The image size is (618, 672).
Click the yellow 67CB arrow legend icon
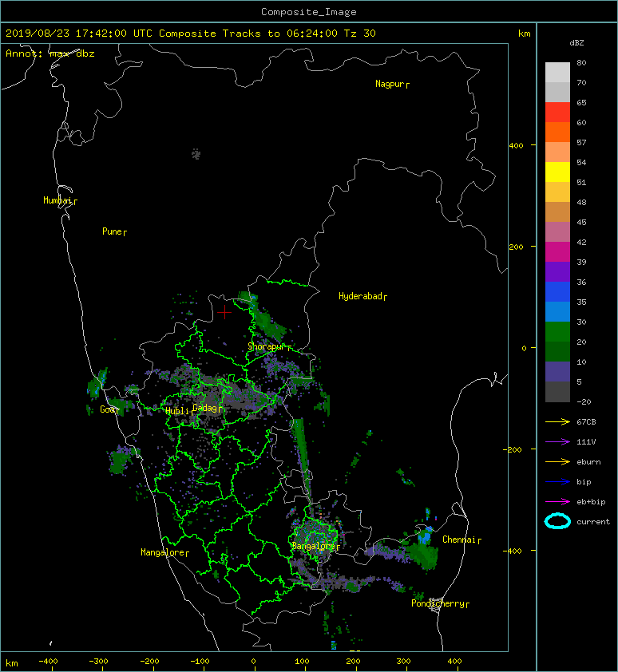[x=557, y=421]
